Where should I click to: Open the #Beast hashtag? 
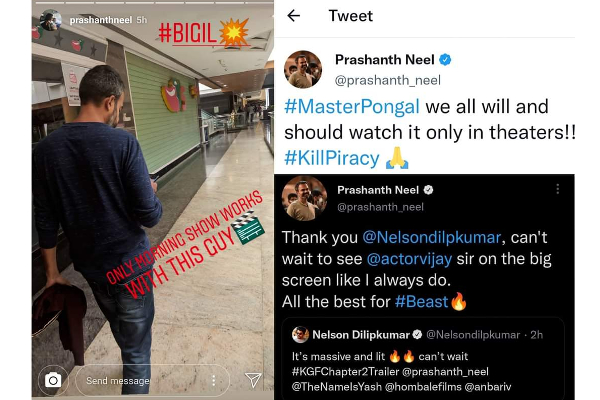(x=421, y=302)
